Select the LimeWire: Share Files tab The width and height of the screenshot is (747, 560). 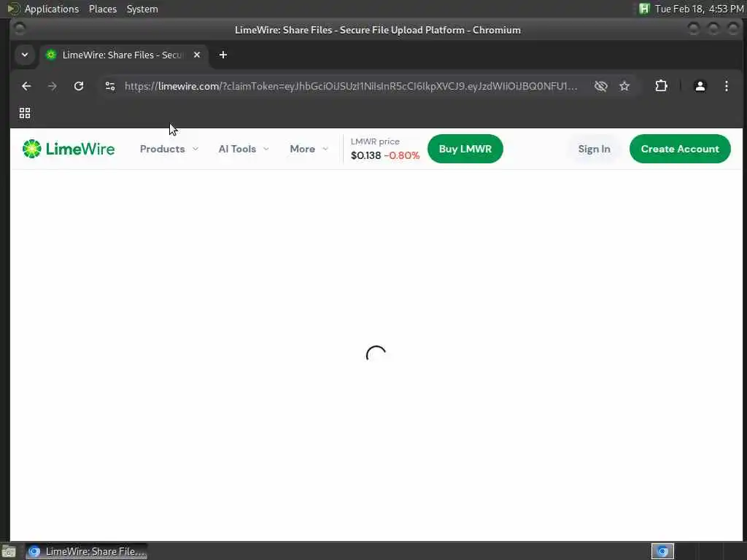[123, 55]
